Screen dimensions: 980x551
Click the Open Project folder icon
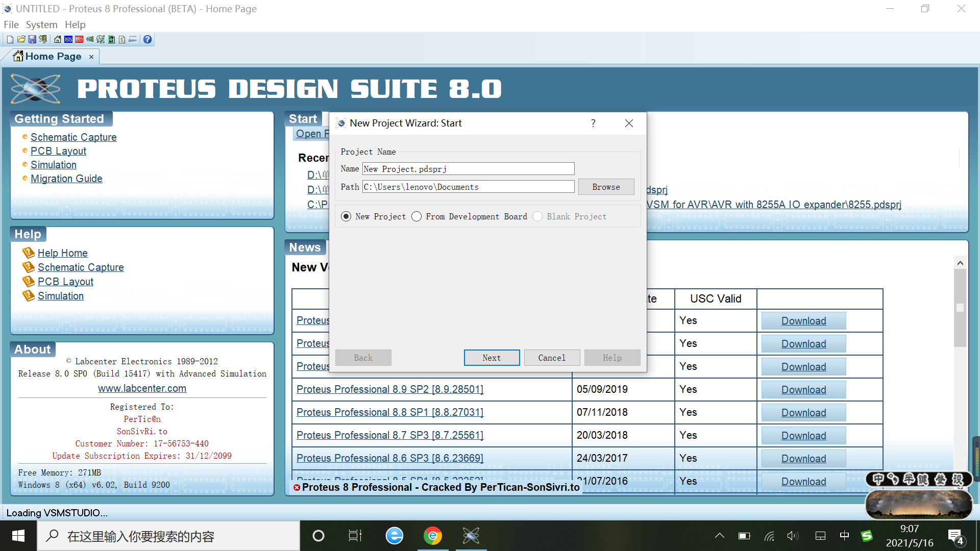coord(21,39)
